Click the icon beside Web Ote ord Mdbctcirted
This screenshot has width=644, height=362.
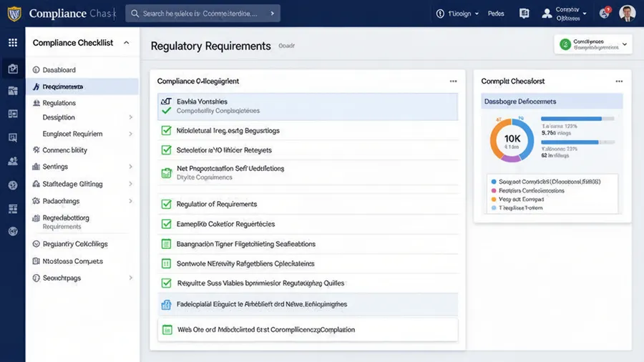[167, 330]
